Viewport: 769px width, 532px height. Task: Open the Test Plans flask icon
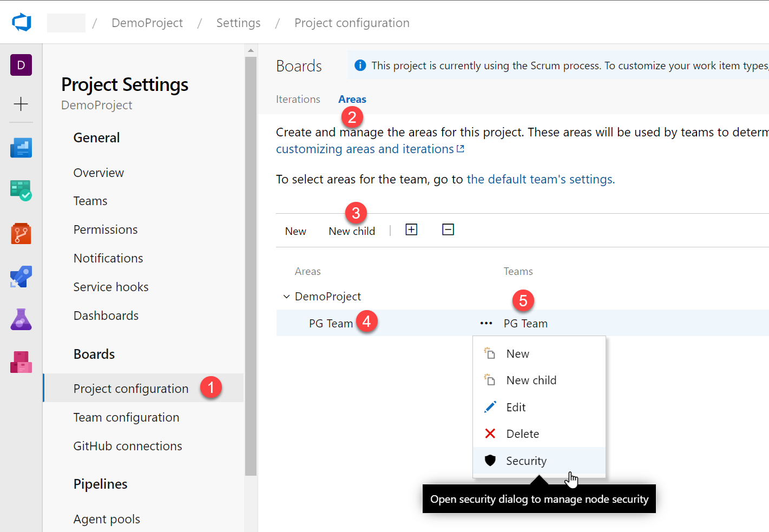coord(21,319)
